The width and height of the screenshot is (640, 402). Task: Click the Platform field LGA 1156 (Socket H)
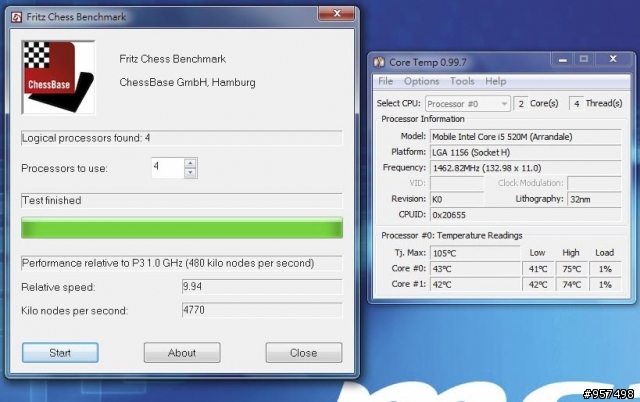coord(526,152)
